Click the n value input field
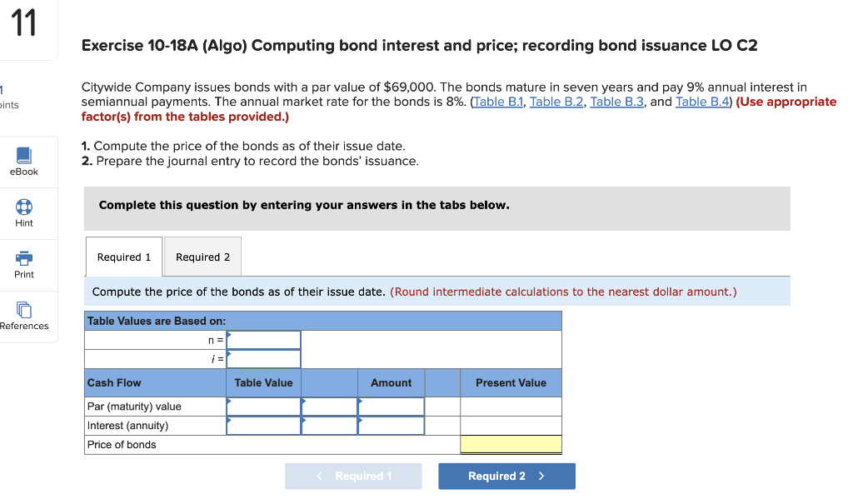This screenshot has width=853, height=504. [263, 339]
